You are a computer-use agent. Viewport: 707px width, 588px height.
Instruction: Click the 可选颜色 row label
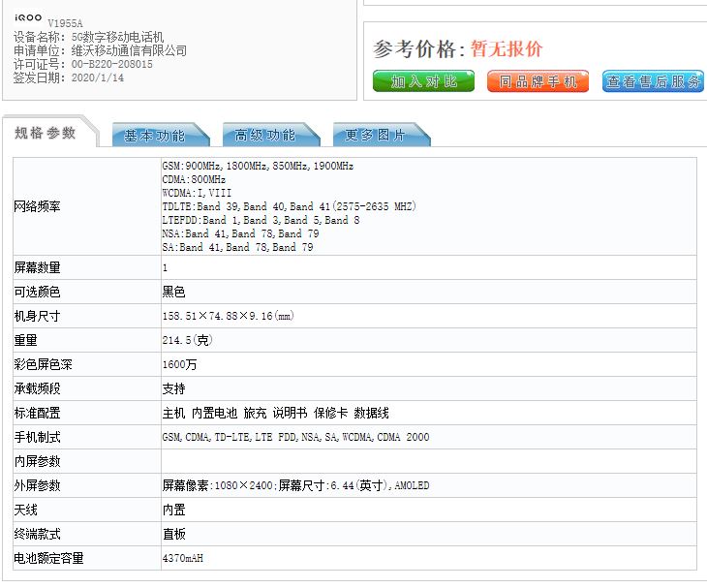(x=37, y=292)
